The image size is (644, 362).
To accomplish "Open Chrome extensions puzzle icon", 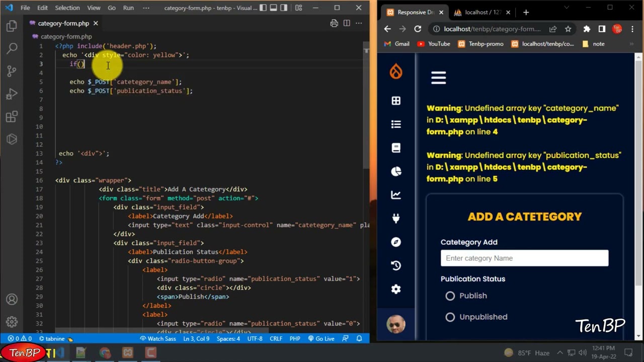I will tap(587, 29).
